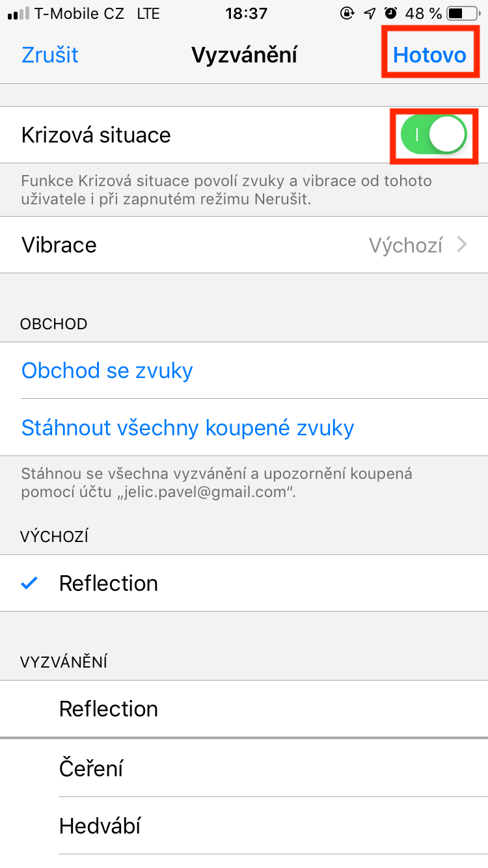Tap the Vyzvánění navigation title
This screenshot has height=868, width=488.
244,55
